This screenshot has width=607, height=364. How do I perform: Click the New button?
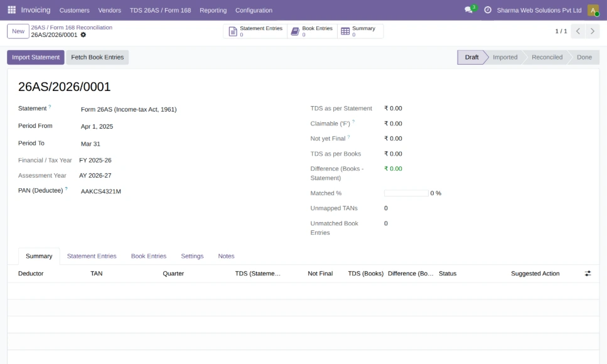click(x=18, y=31)
